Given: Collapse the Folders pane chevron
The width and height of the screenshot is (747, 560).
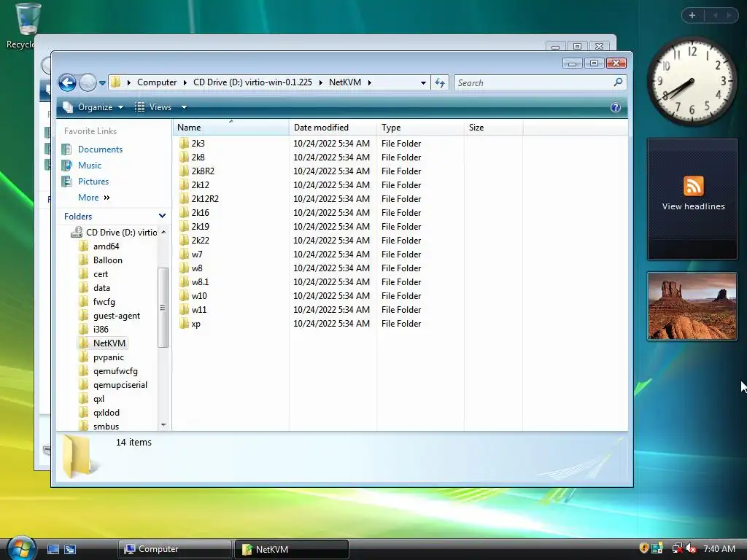Looking at the screenshot, I should (162, 216).
